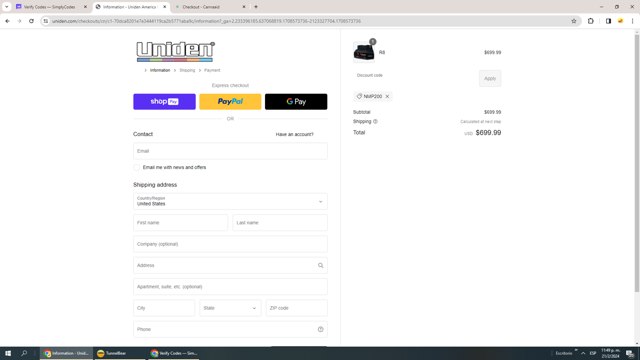Click the taskbar clock and date

coord(610,353)
